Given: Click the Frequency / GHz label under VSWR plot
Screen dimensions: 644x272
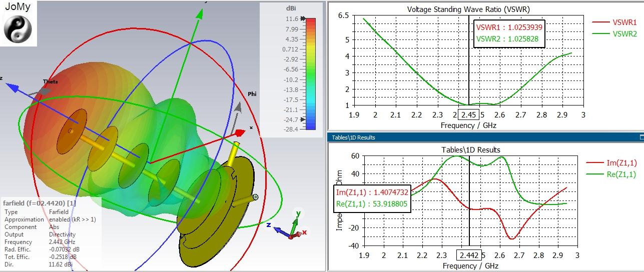Looking at the screenshot, I should [468, 125].
